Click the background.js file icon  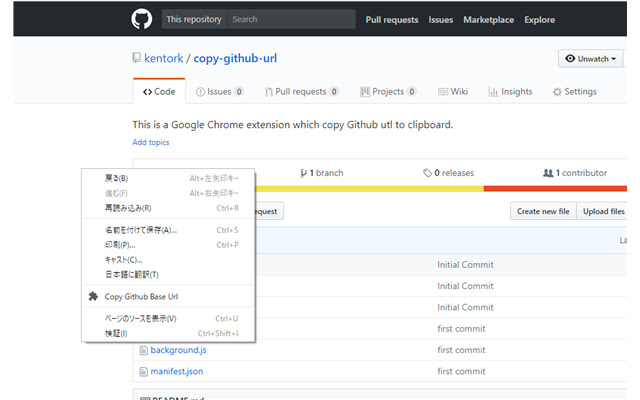point(143,350)
